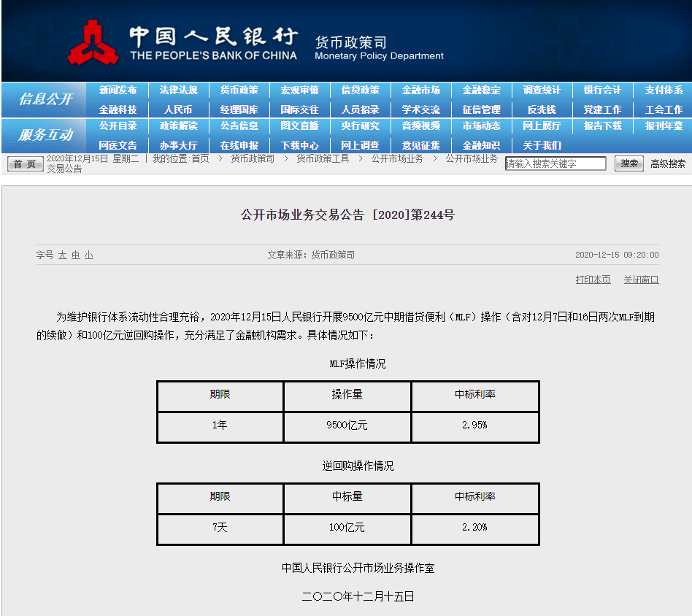Viewport: 692px width, 616px height.
Task: Open 调查统计 menu link
Action: 542,90
